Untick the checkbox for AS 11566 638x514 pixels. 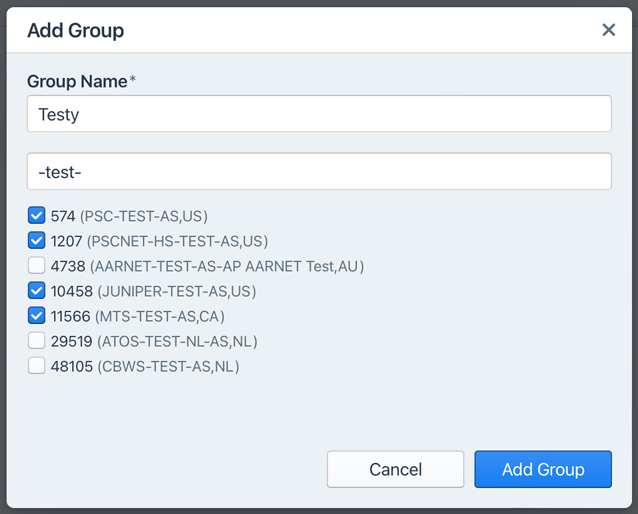pyautogui.click(x=37, y=316)
